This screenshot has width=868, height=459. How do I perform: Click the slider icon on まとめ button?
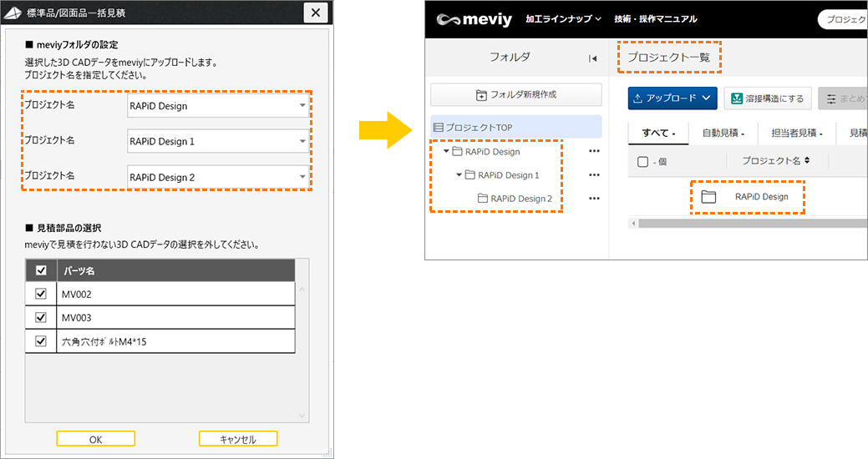click(x=831, y=99)
